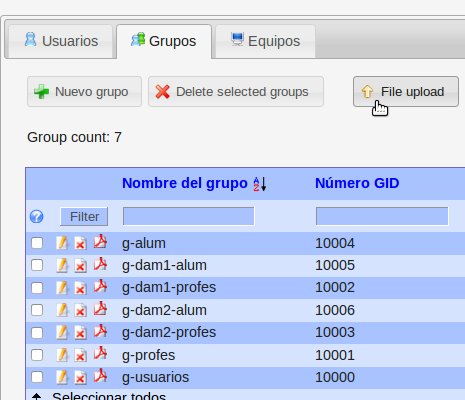Click GID value 10001

(335, 355)
